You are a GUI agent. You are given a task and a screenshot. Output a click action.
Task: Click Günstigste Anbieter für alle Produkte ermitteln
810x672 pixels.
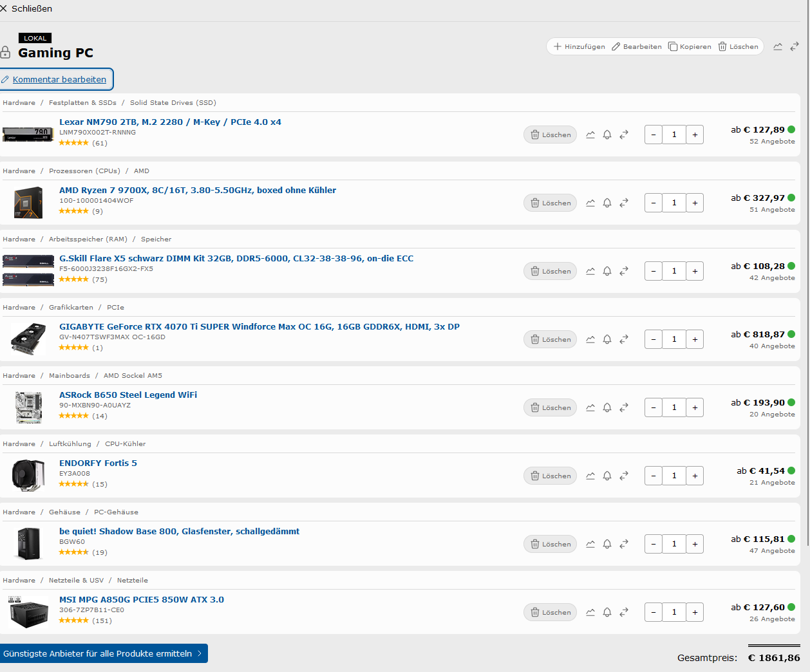click(x=104, y=653)
